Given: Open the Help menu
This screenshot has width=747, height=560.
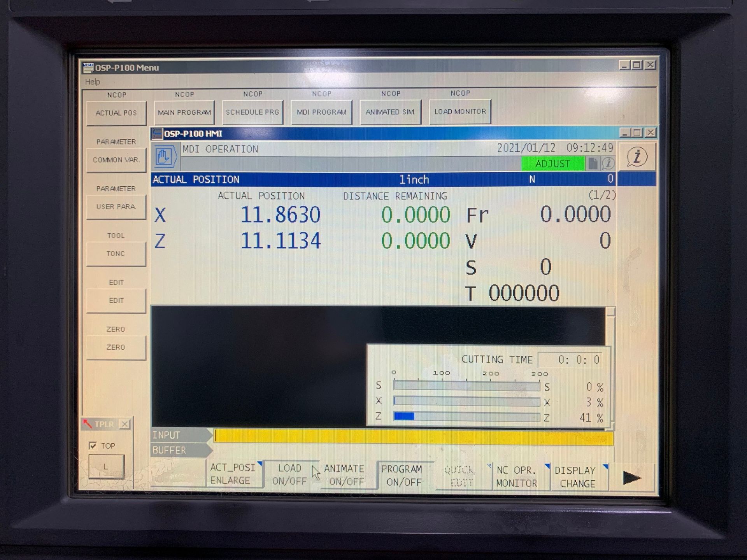Looking at the screenshot, I should (x=93, y=82).
